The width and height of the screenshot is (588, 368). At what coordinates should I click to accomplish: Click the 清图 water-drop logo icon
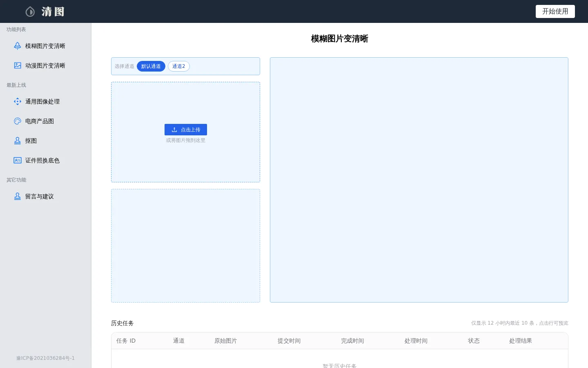tap(30, 11)
